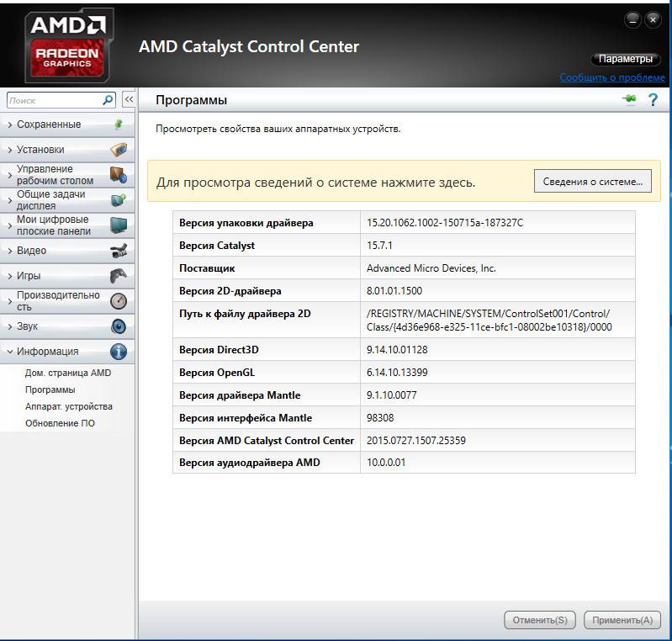Click 2D driver version 8.01.01.1500
This screenshot has height=641, width=672.
click(394, 291)
